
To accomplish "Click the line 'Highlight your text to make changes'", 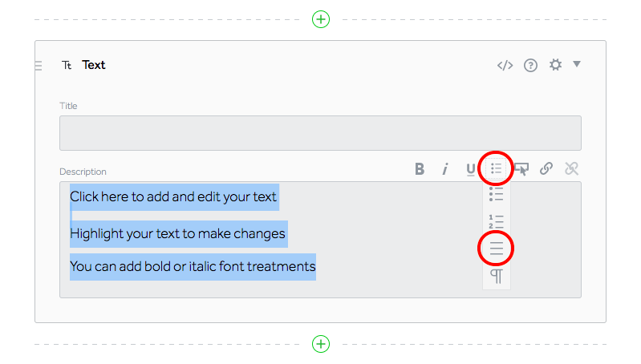I will (178, 233).
